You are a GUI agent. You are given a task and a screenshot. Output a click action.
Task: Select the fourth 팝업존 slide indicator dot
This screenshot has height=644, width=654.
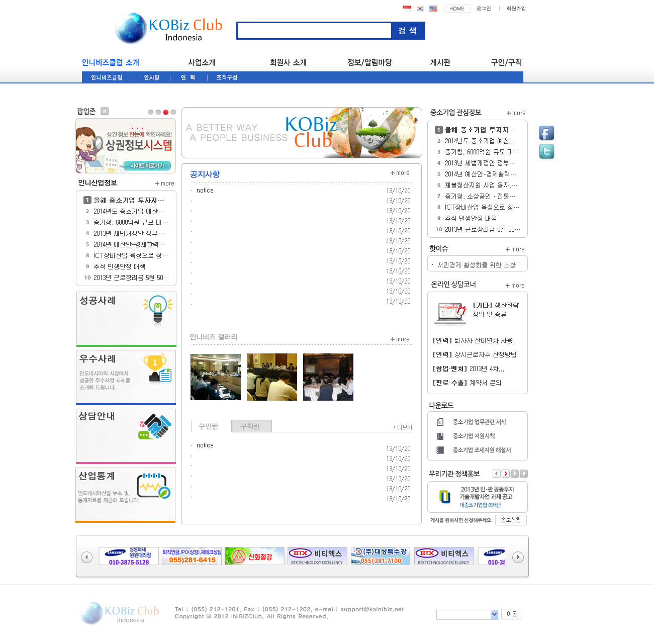click(173, 112)
